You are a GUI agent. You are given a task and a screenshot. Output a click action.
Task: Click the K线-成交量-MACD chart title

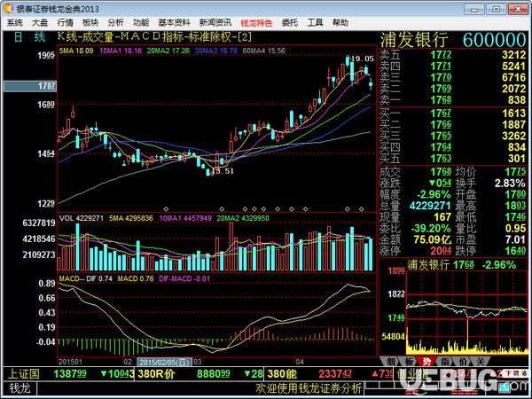(154, 36)
